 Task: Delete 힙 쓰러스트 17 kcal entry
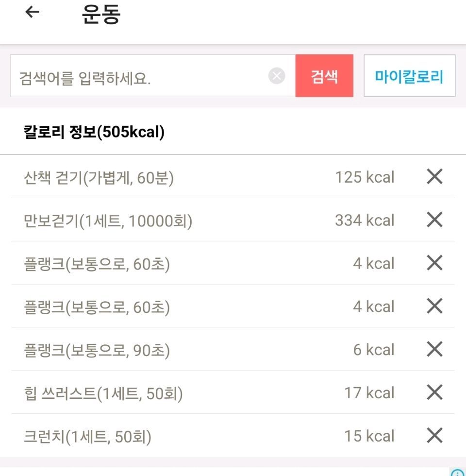434,392
